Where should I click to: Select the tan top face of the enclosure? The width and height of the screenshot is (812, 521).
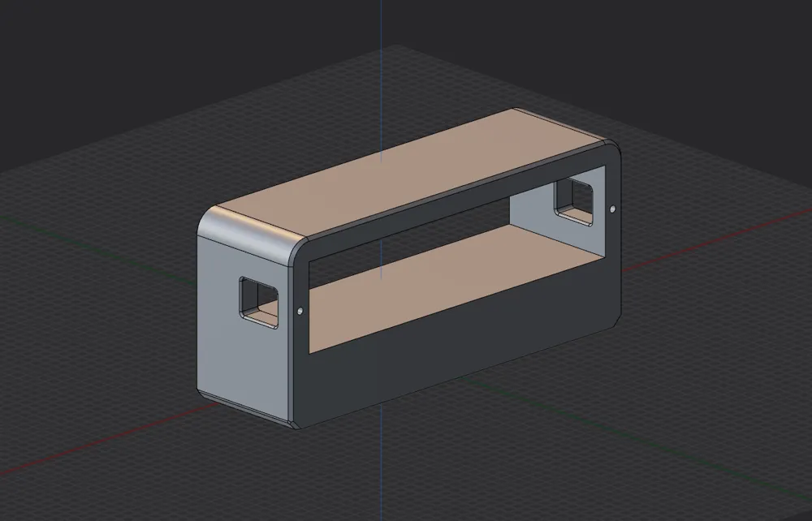pyautogui.click(x=409, y=174)
